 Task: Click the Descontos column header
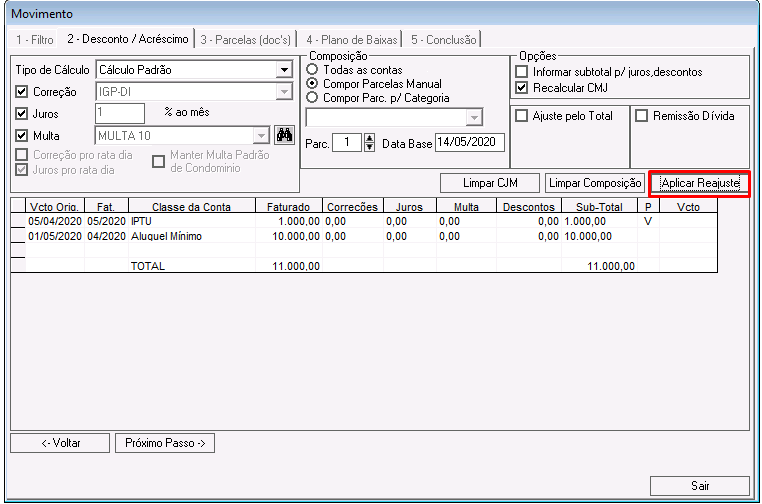tap(529, 206)
